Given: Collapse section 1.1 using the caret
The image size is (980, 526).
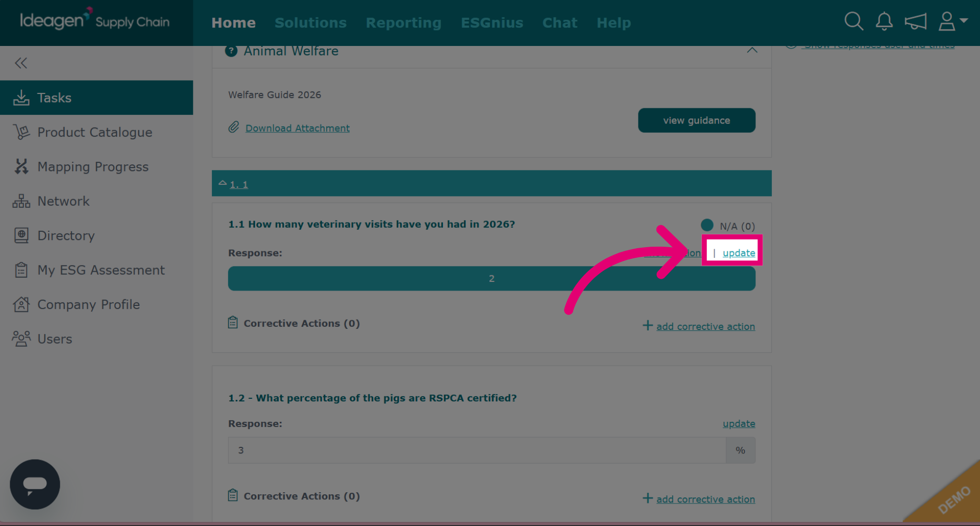Looking at the screenshot, I should (x=223, y=183).
